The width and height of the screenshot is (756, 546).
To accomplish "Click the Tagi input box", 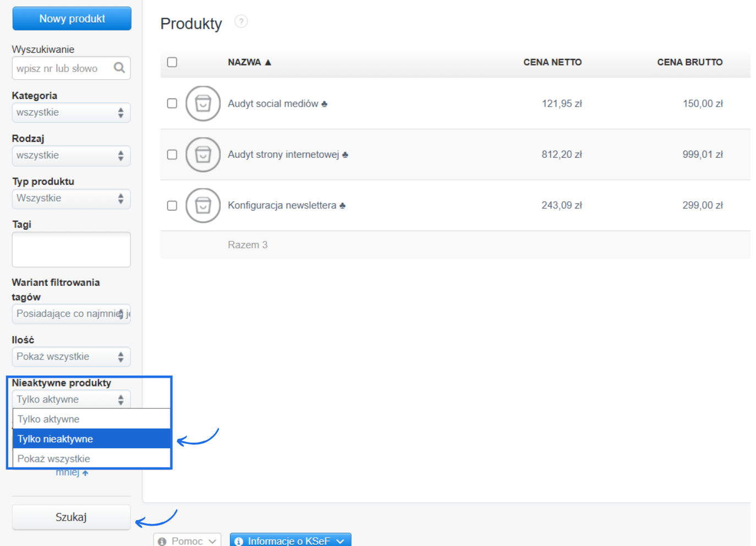I will (71, 250).
